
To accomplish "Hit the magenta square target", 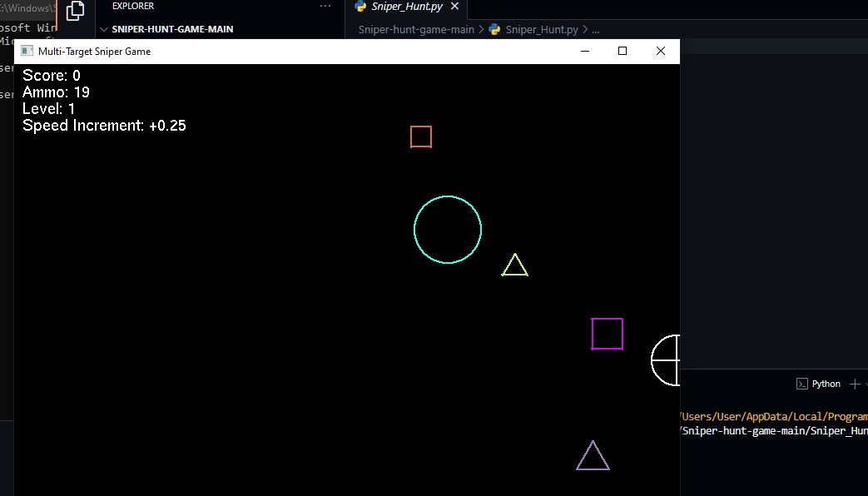I will [x=608, y=334].
